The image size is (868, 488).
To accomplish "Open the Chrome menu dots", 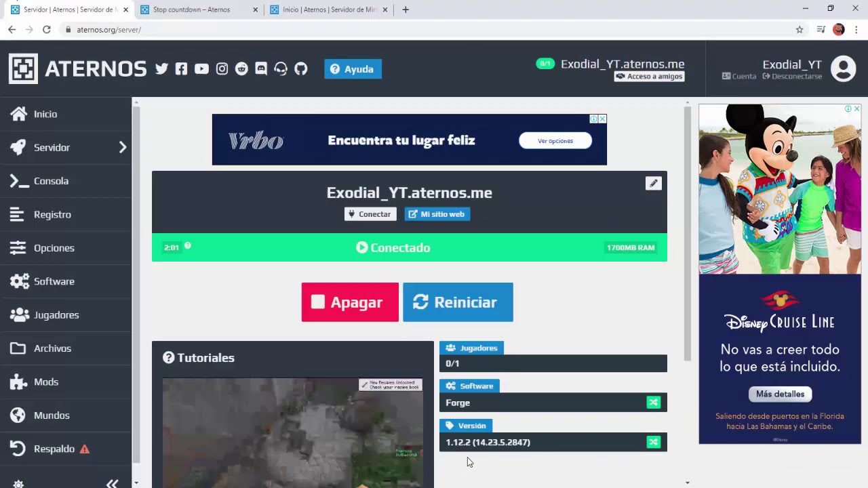I will [x=856, y=30].
